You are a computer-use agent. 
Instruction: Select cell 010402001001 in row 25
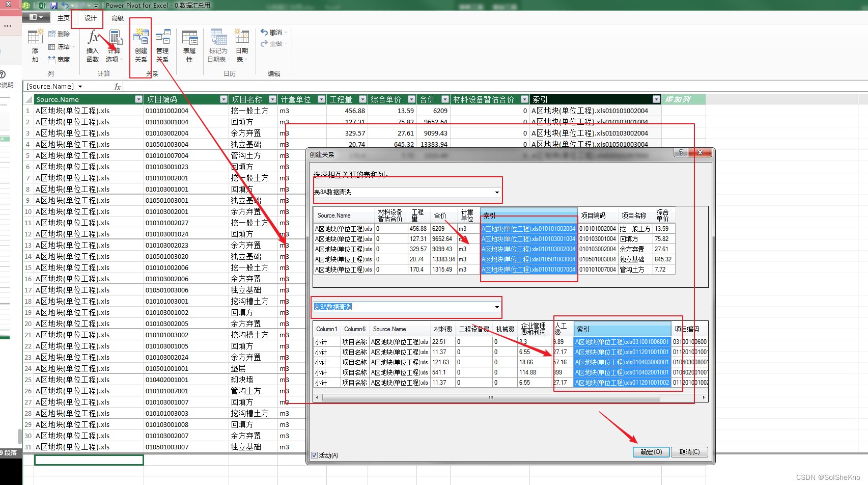[186, 380]
